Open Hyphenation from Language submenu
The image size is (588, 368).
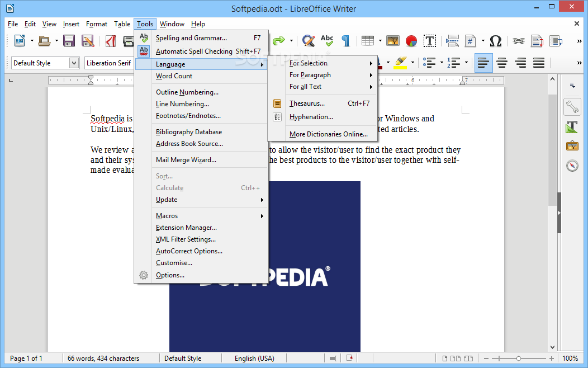(x=323, y=117)
